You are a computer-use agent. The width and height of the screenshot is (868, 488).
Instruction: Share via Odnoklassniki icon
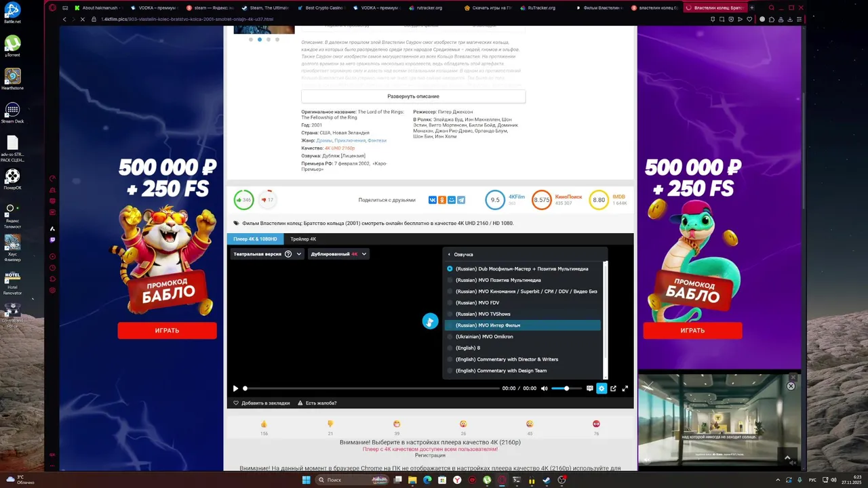442,200
